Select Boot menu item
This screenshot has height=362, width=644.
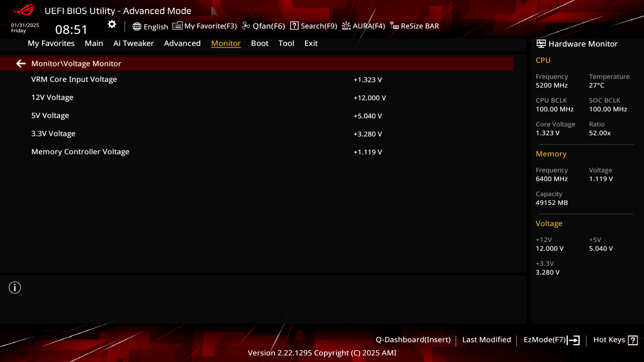click(260, 43)
